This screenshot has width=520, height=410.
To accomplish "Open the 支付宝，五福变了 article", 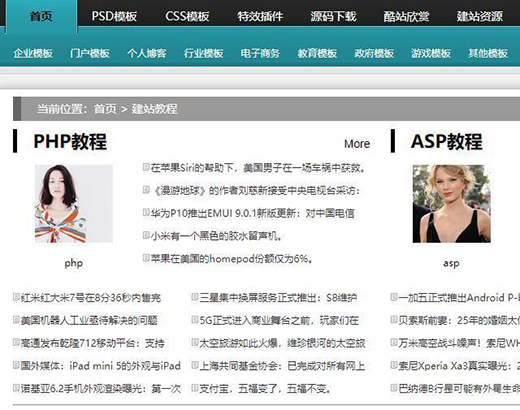I will [265, 389].
